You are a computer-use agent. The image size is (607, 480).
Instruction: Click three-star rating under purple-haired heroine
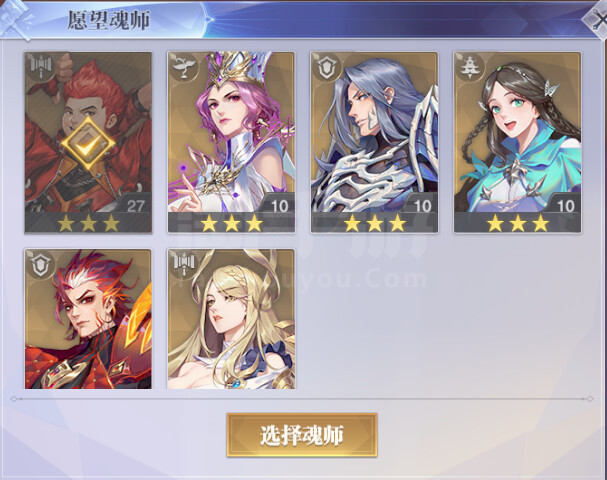pyautogui.click(x=231, y=223)
